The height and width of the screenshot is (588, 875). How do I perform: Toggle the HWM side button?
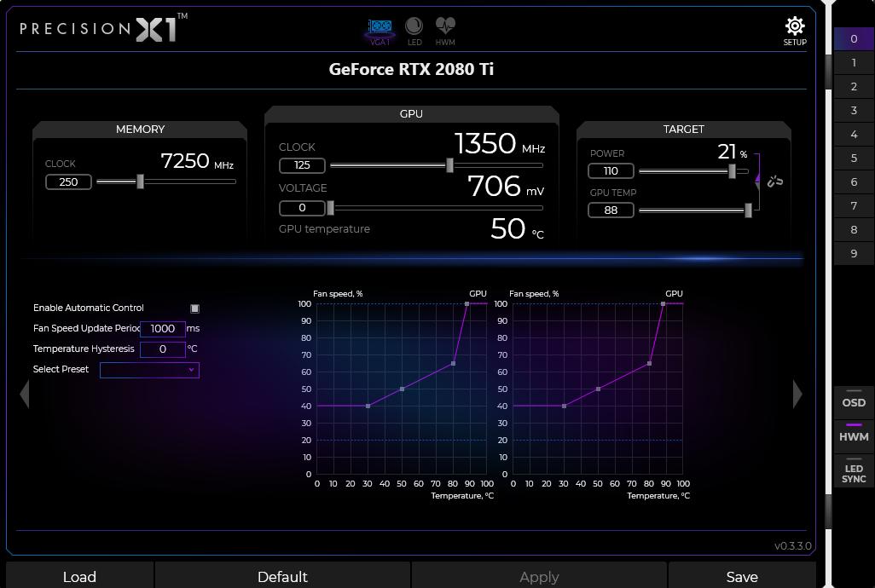[854, 437]
